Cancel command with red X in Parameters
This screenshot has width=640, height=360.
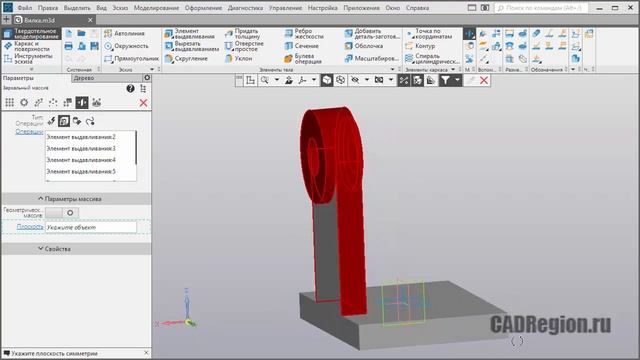[x=143, y=102]
